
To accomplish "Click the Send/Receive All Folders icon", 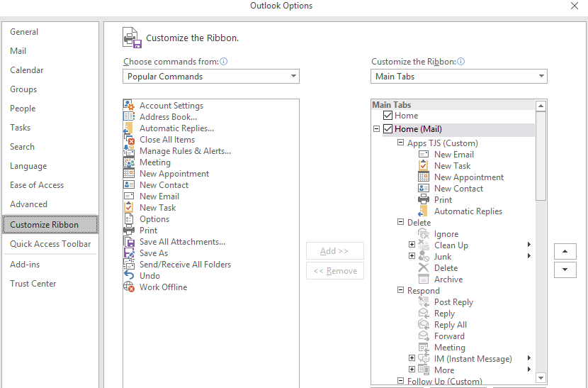I will click(129, 265).
